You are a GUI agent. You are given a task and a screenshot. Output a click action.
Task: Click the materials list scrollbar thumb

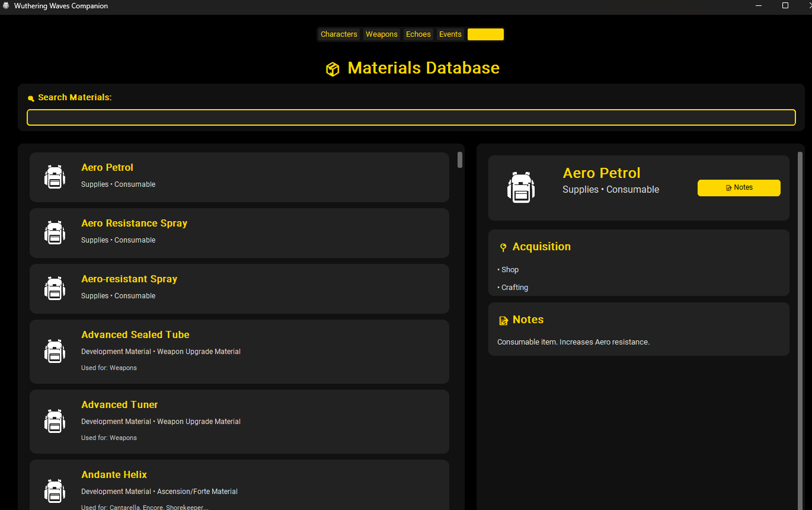pos(460,160)
